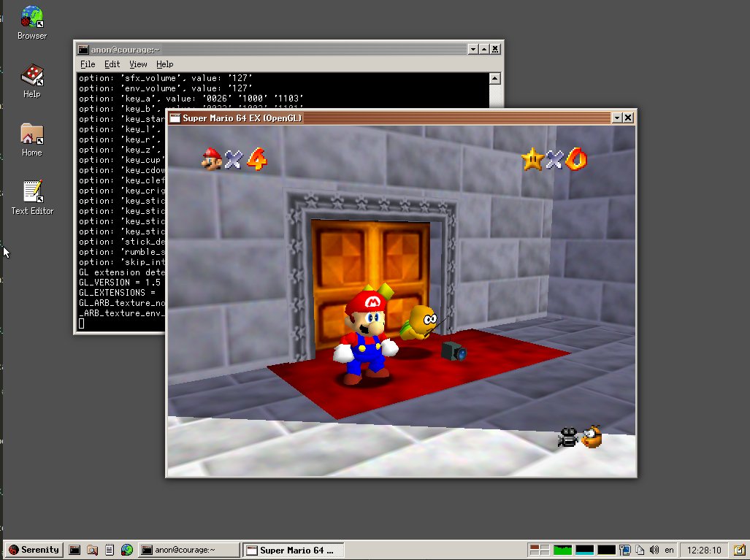Image resolution: width=750 pixels, height=560 pixels.
Task: Open the File menu in the terminal
Action: coord(87,64)
